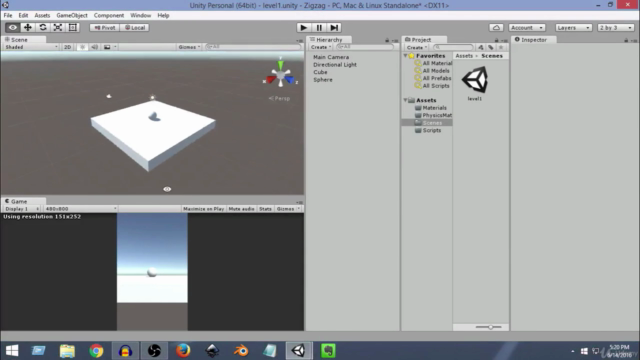Toggle Mute audio in Game view
The height and width of the screenshot is (360, 640).
point(241,209)
